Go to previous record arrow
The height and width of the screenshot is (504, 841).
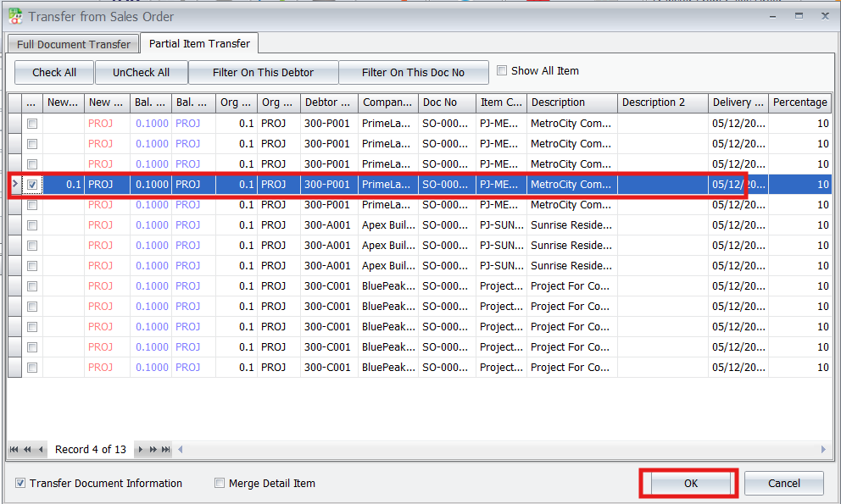40,450
